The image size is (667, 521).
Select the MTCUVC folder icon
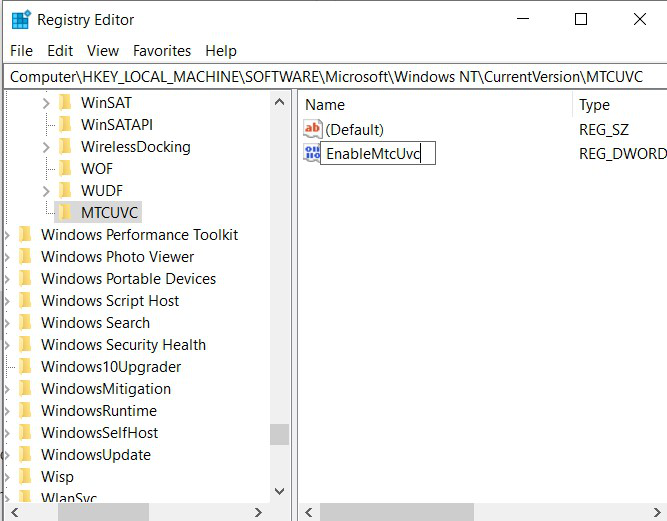65,212
